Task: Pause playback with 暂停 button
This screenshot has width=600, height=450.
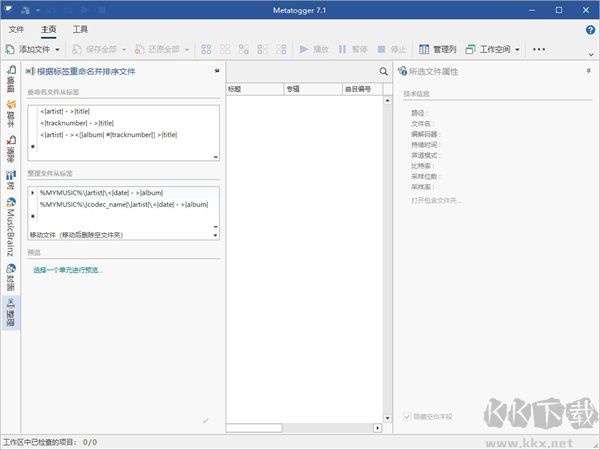Action: [x=353, y=49]
